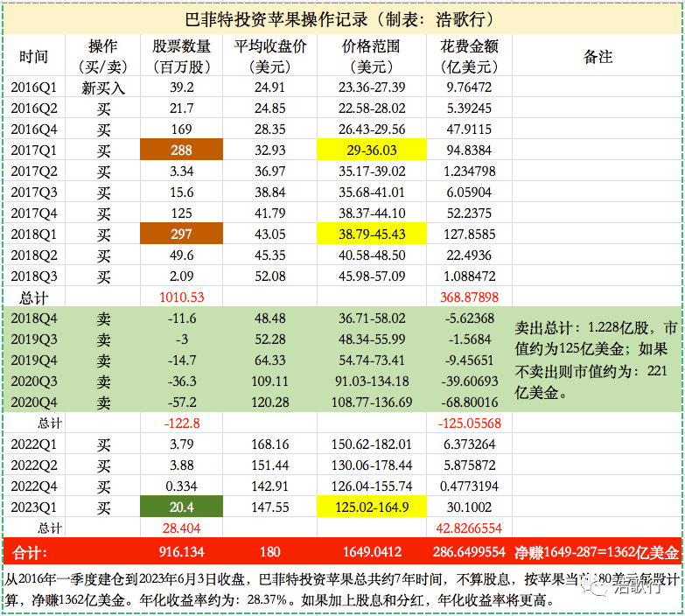Click the 2016Q2 time cell
Screen dimensions: 685x616
pos(34,108)
